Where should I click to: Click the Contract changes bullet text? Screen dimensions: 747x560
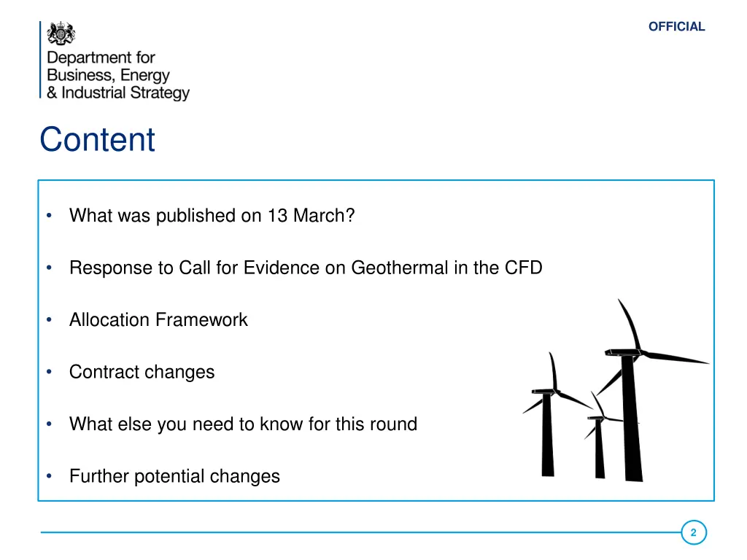click(x=142, y=372)
